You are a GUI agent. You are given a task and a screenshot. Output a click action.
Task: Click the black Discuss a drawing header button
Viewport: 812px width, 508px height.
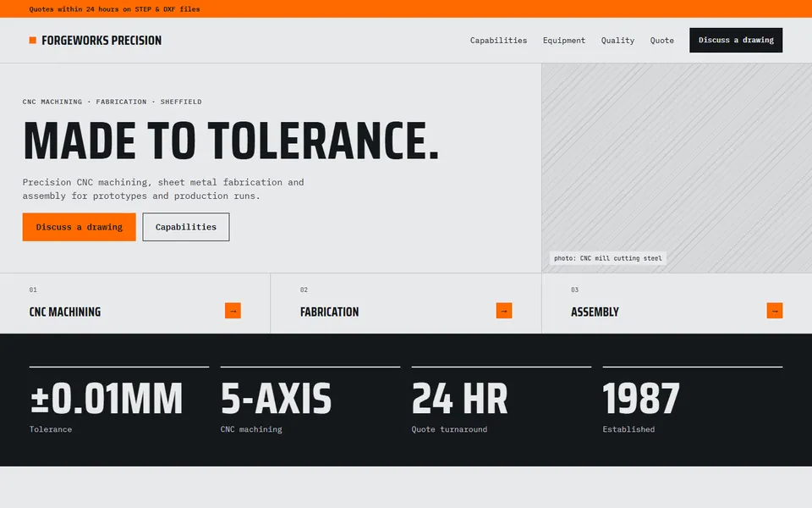(x=736, y=40)
